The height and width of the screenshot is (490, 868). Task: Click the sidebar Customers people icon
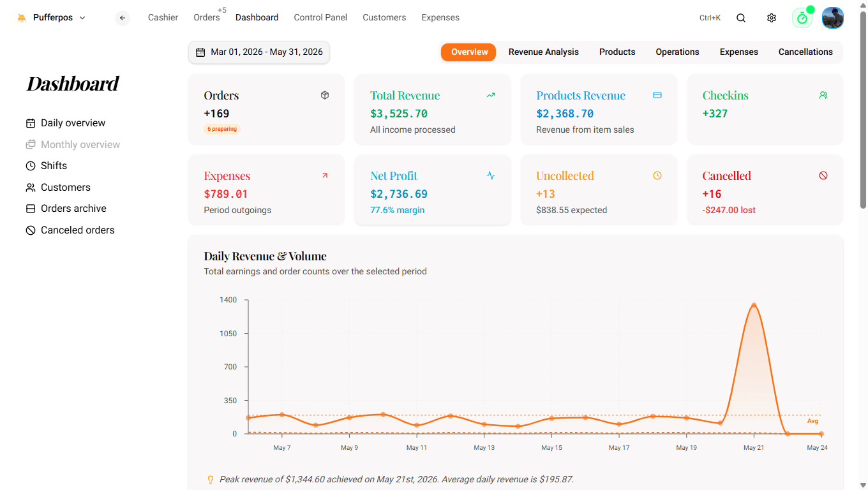coord(31,188)
